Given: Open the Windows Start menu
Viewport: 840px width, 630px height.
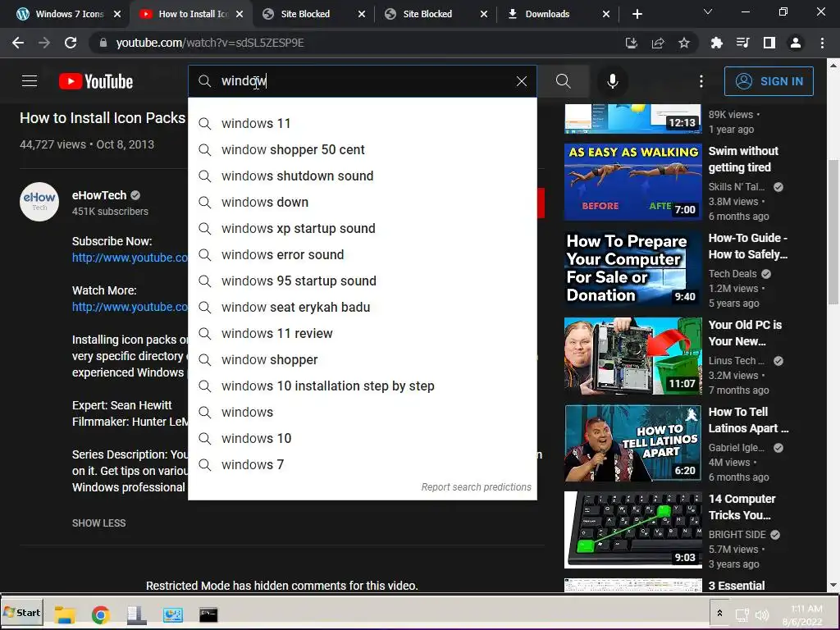Looking at the screenshot, I should (x=22, y=612).
